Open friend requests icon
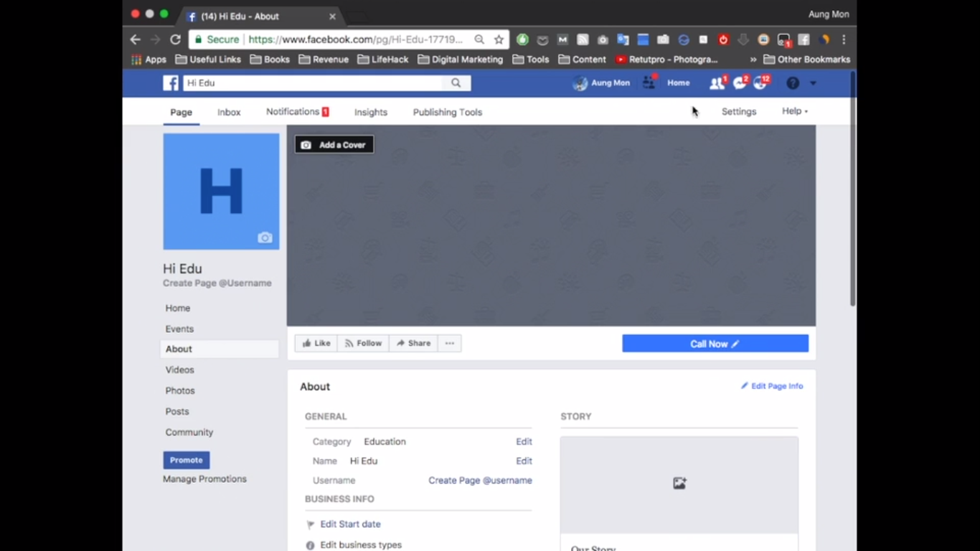The width and height of the screenshot is (980, 551). (717, 83)
